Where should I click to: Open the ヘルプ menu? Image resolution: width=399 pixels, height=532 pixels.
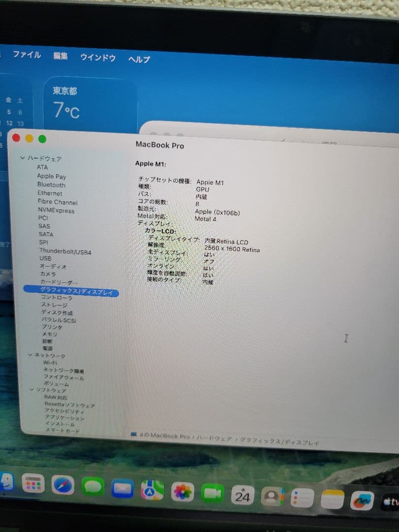pyautogui.click(x=138, y=58)
